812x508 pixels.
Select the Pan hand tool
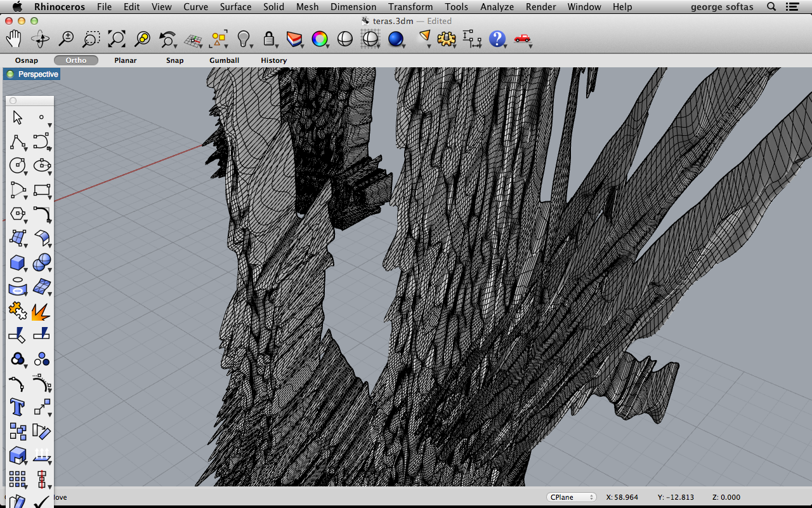(x=14, y=39)
